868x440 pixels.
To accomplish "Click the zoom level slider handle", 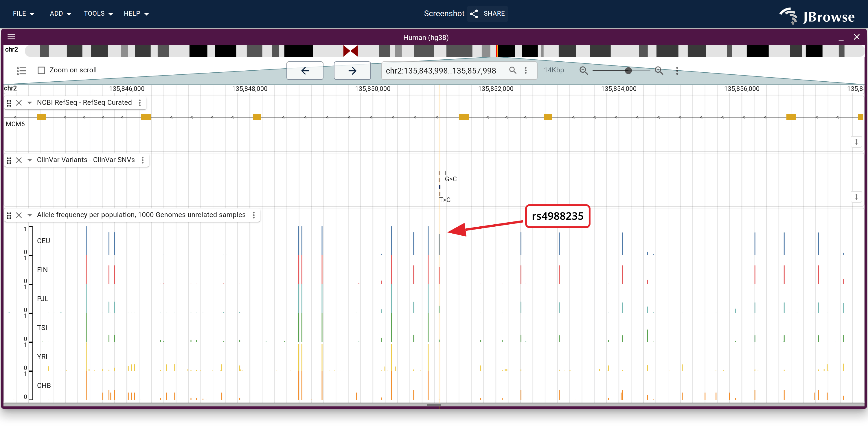I will pos(628,70).
